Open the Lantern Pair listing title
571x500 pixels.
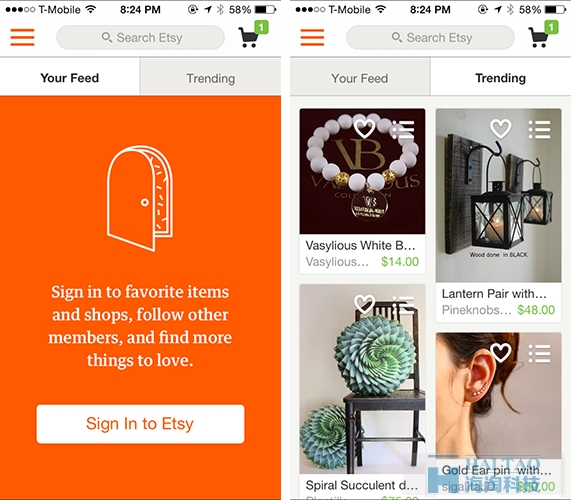494,294
